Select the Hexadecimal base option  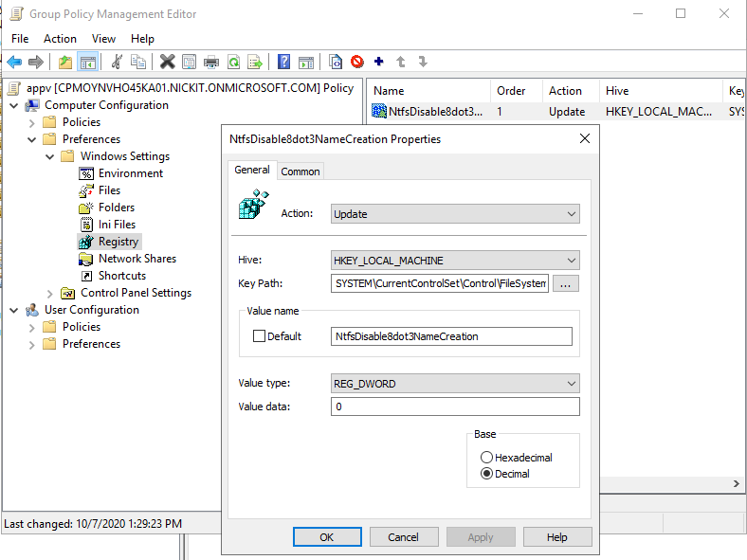pyautogui.click(x=486, y=458)
